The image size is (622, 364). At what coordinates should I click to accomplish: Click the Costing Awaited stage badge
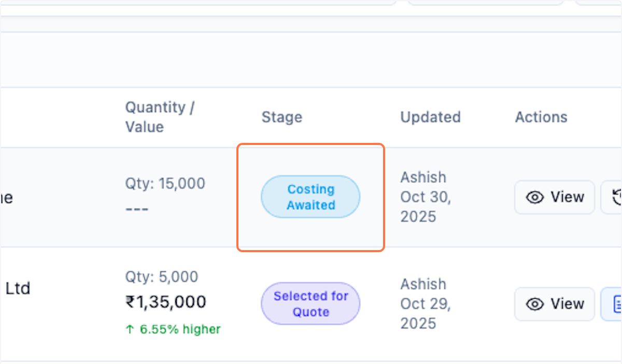pos(310,197)
